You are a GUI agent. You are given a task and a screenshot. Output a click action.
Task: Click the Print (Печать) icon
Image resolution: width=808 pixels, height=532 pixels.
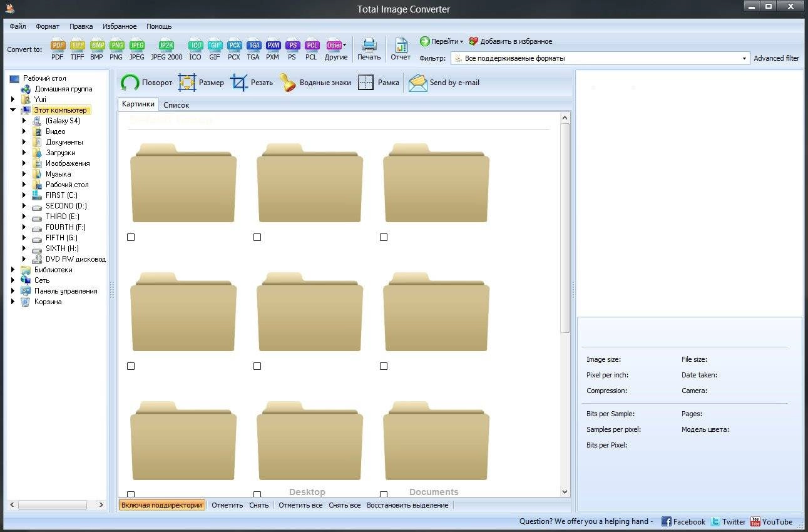(x=369, y=49)
